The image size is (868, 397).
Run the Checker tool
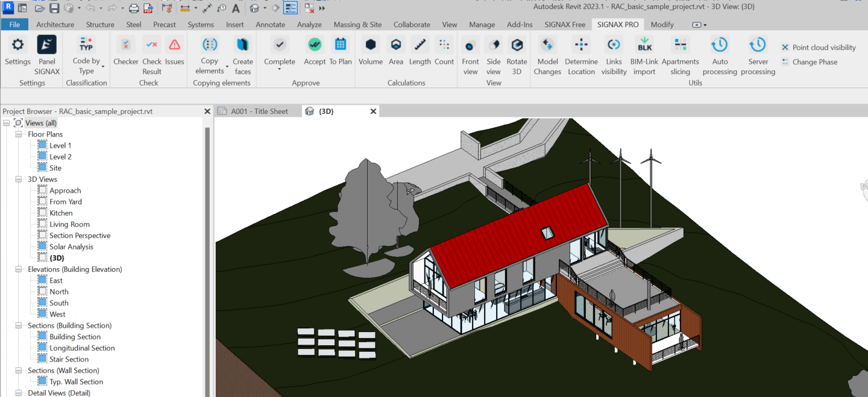[125, 45]
